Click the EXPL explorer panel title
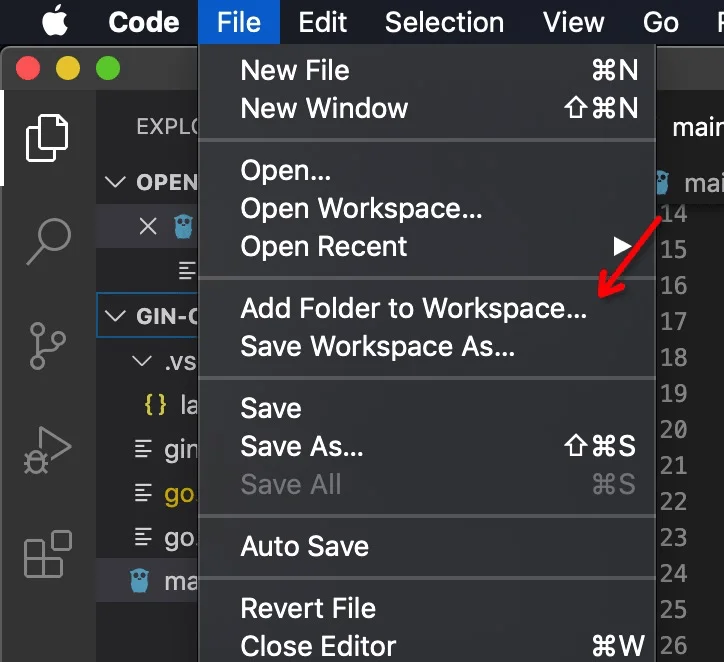The width and height of the screenshot is (724, 662). (x=167, y=126)
